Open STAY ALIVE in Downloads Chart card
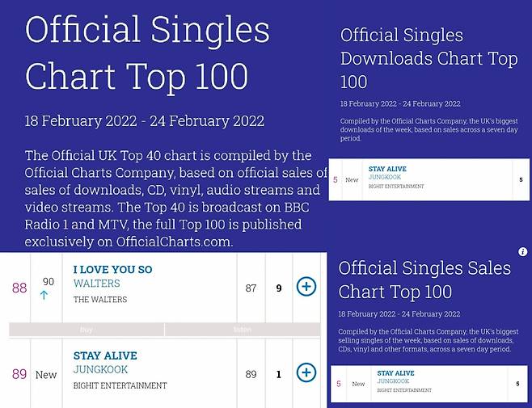The width and height of the screenshot is (532, 408). click(387, 169)
